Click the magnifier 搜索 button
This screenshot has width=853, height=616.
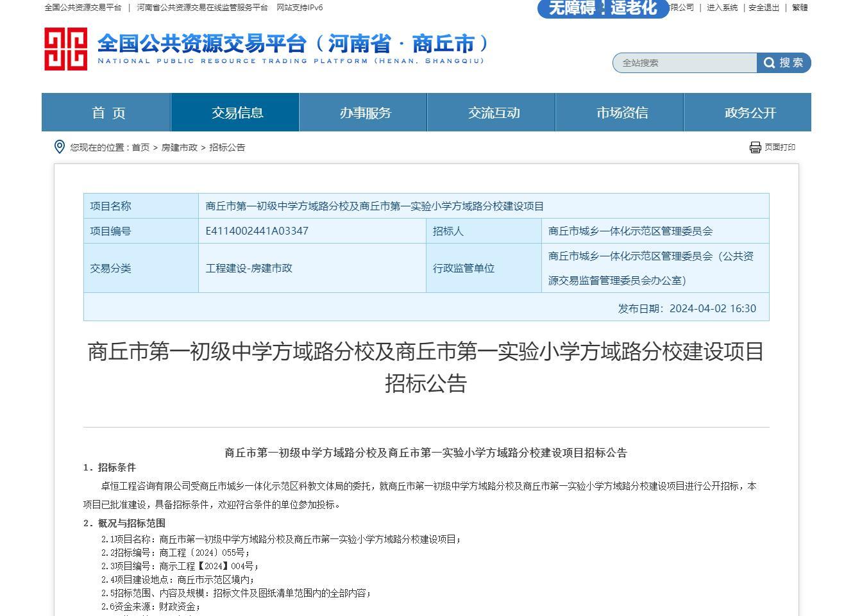[x=784, y=63]
